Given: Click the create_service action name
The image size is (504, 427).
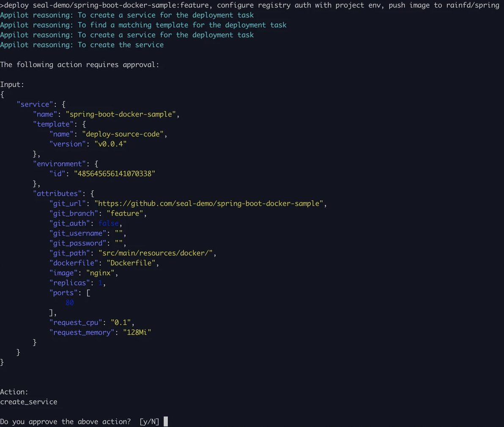Looking at the screenshot, I should coord(29,402).
